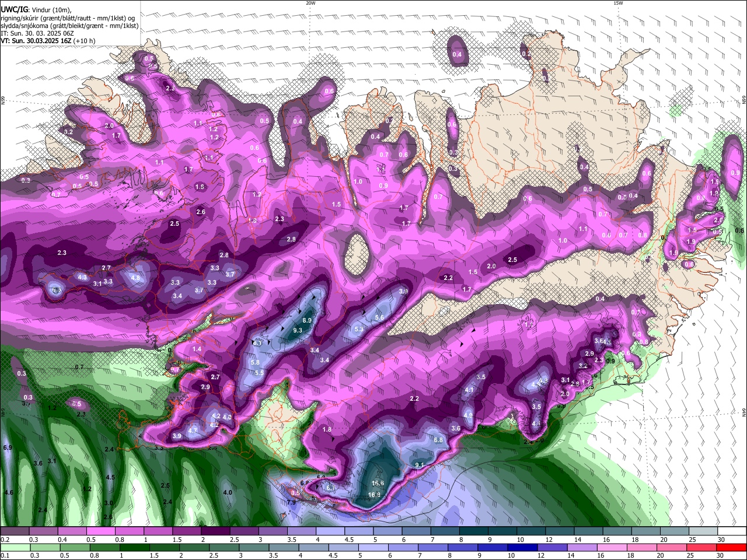Select the darkest purple 2 swatch, upper legend
Image resolution: width=747 pixels, height=560 pixels.
point(216,531)
